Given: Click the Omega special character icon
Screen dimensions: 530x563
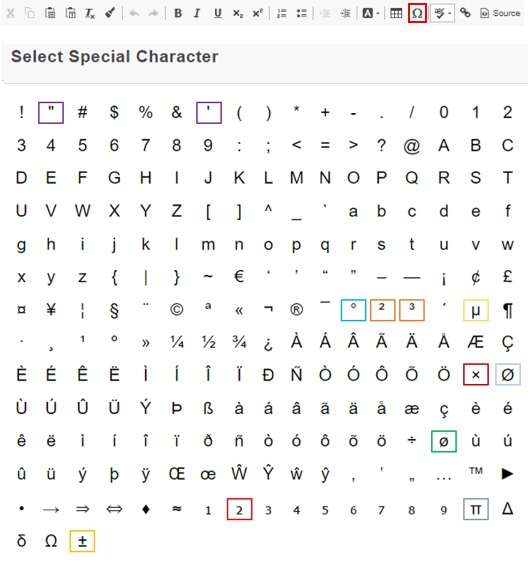Looking at the screenshot, I should (x=417, y=13).
